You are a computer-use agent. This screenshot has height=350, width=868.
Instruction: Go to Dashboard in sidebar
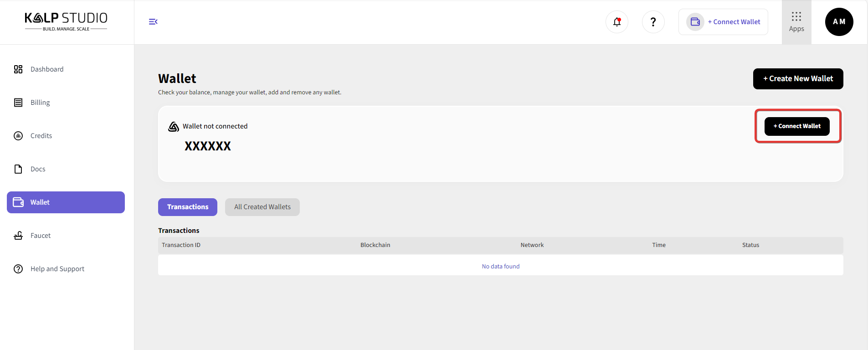coord(47,69)
